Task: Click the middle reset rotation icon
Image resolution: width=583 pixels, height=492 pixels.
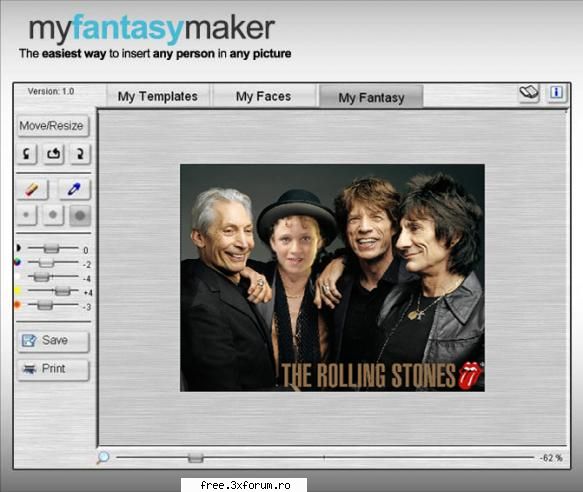Action: 53,154
